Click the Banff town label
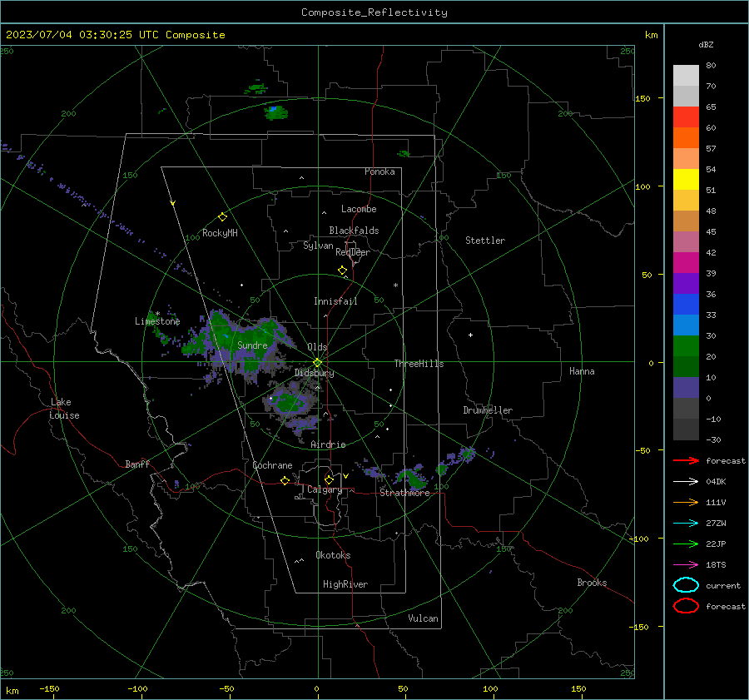Screen dimensions: 749x700 pyautogui.click(x=137, y=464)
